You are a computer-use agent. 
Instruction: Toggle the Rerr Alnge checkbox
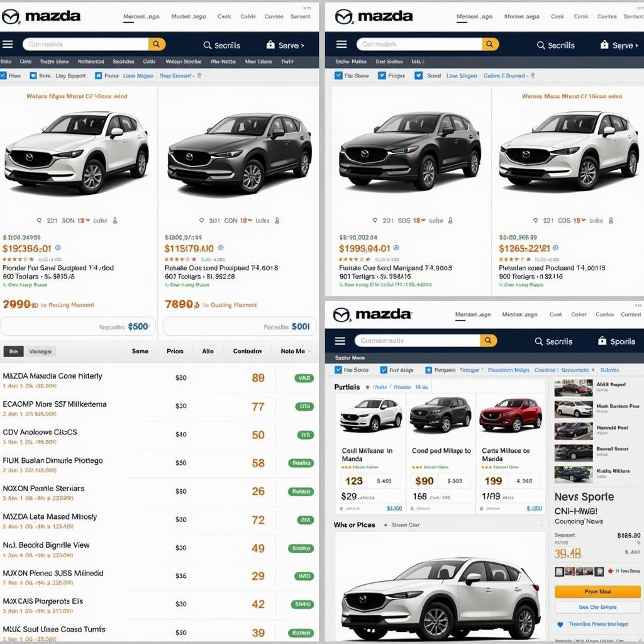pos(384,370)
